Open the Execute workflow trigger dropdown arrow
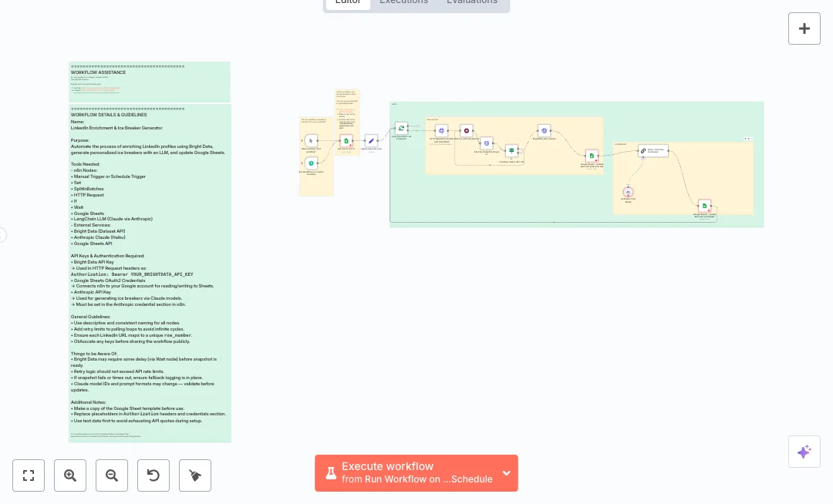This screenshot has width=833, height=504. click(507, 473)
